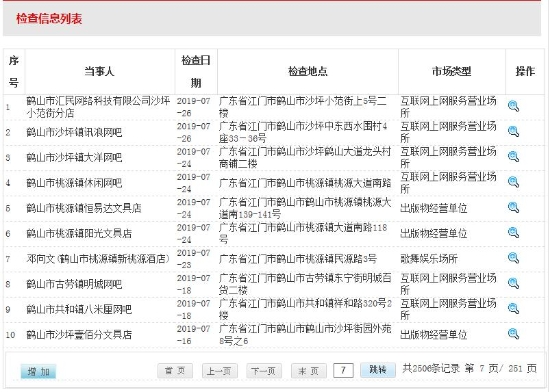This screenshot has height=392, width=550.
Task: Select address containing 共和镇祥和路320号2楼
Action: click(305, 309)
